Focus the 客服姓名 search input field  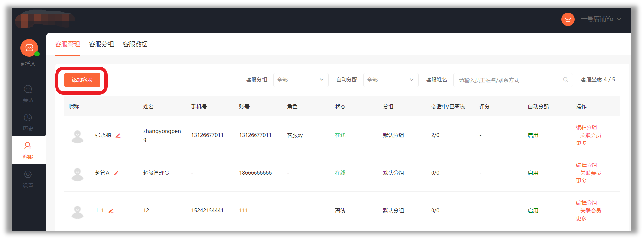[507, 80]
